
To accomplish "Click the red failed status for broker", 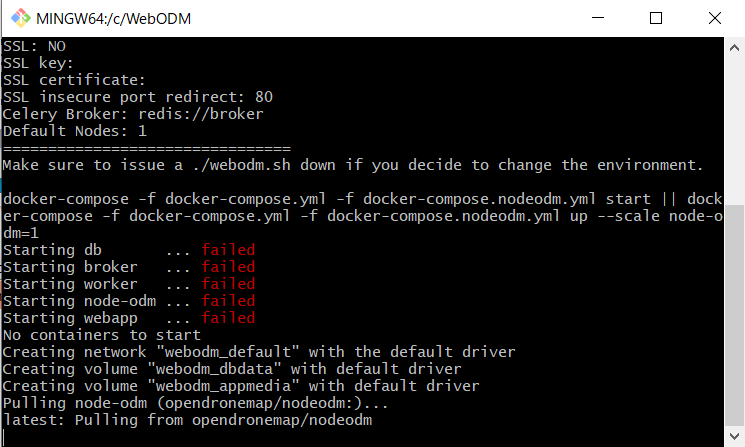I will tap(229, 266).
